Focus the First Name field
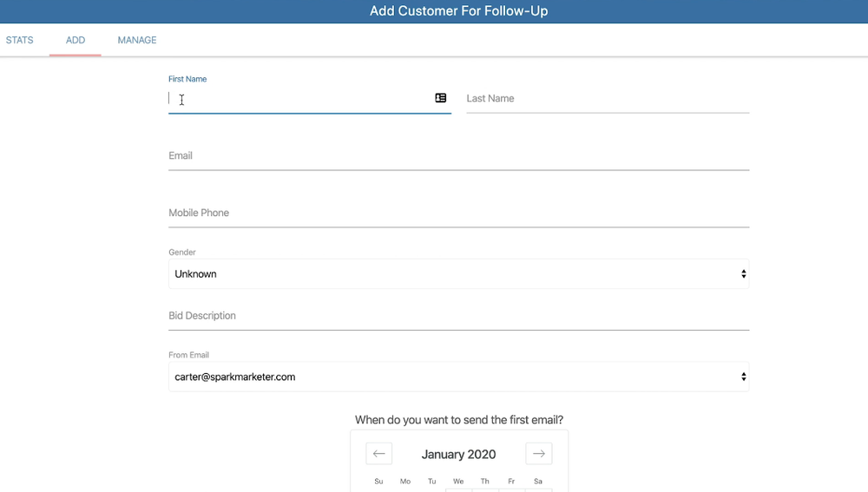 [299, 99]
